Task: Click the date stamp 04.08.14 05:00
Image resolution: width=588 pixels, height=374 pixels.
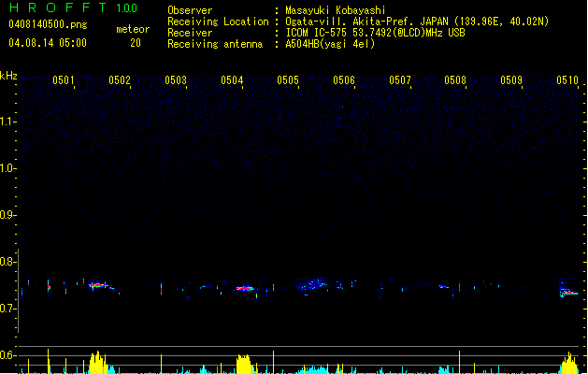Action: point(48,43)
